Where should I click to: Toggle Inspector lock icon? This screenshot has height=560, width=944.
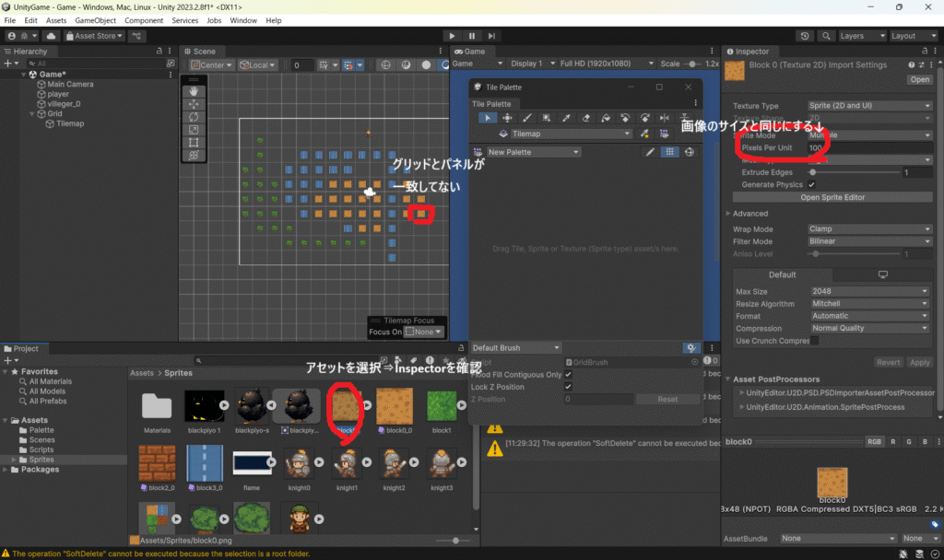925,52
